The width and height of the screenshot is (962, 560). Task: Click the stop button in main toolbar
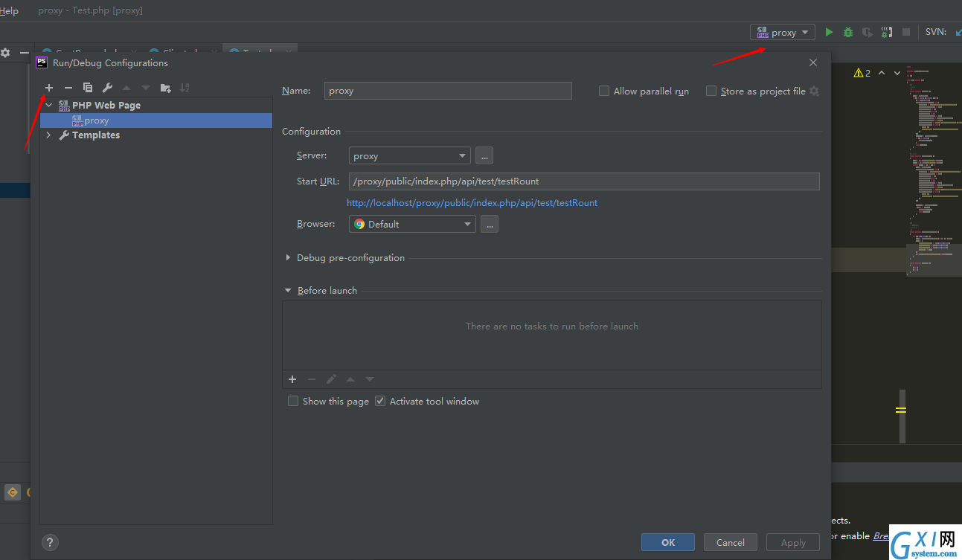point(906,32)
